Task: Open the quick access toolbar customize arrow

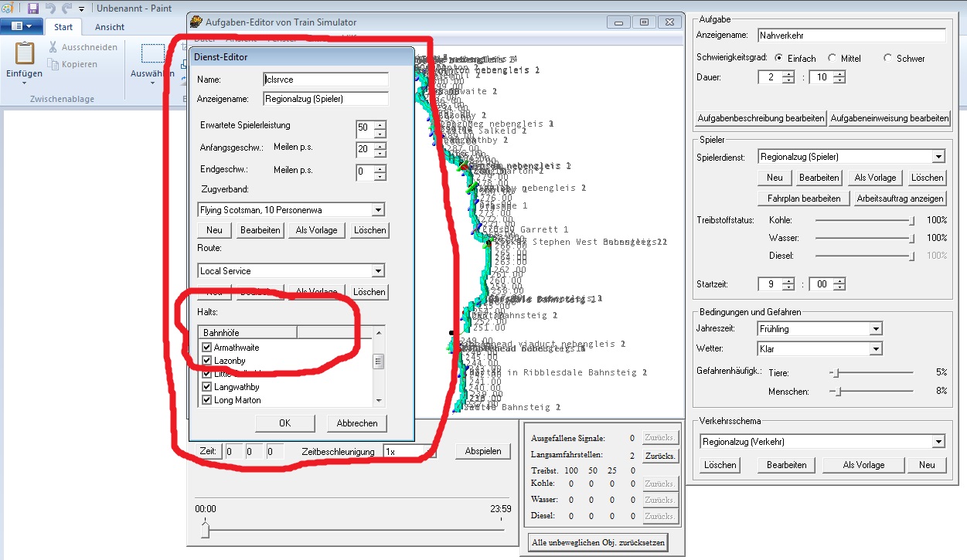Action: click(x=81, y=9)
